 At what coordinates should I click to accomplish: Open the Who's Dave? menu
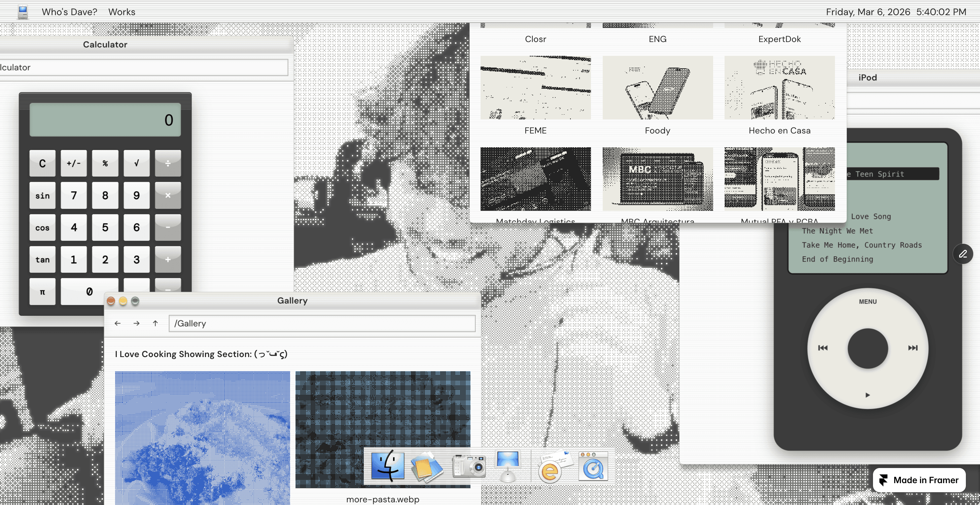click(69, 12)
